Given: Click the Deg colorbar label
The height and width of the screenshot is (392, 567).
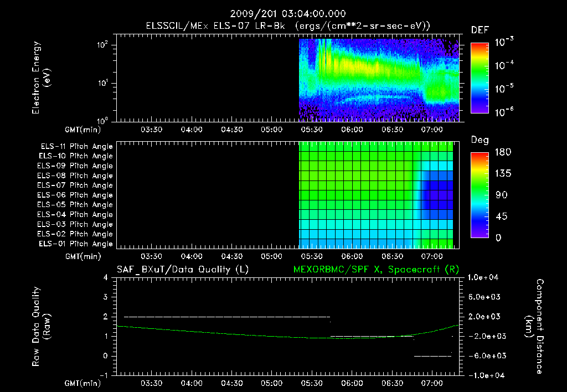Looking at the screenshot, I should 480,140.
